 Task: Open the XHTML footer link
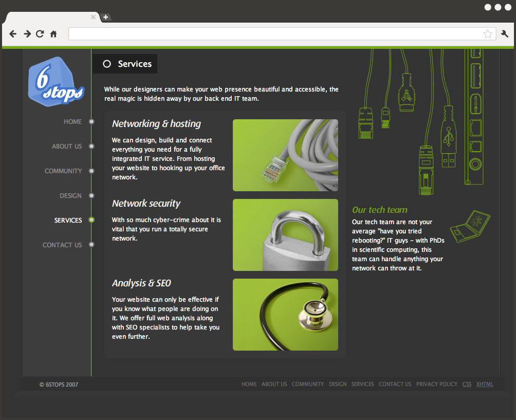coord(485,384)
